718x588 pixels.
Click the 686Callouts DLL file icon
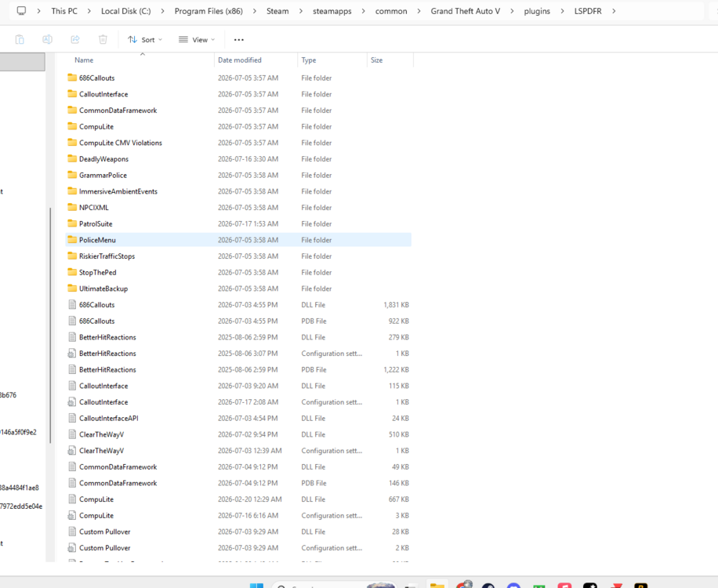click(x=72, y=304)
